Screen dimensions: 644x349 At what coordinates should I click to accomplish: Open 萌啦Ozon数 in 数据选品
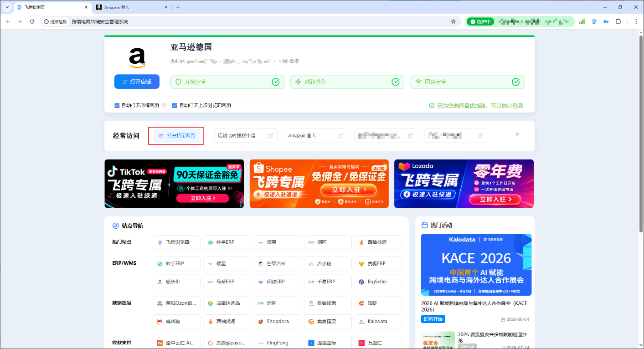tap(176, 303)
